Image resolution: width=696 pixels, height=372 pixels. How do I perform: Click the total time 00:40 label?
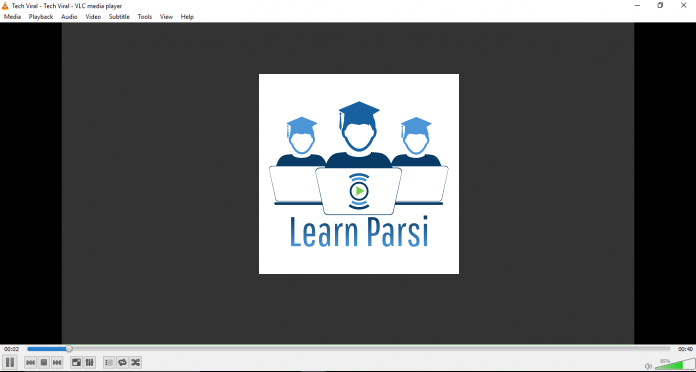685,349
